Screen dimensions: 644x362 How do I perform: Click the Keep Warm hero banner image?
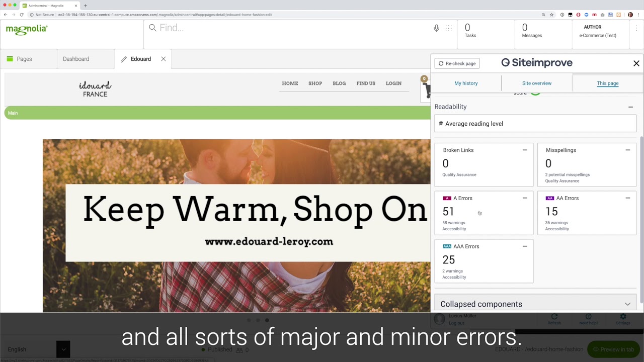click(236, 225)
